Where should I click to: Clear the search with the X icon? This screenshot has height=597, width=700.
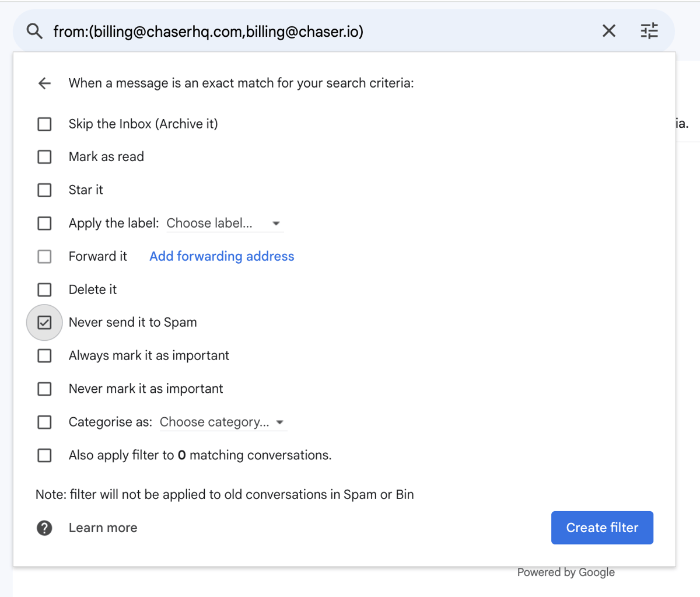point(608,31)
